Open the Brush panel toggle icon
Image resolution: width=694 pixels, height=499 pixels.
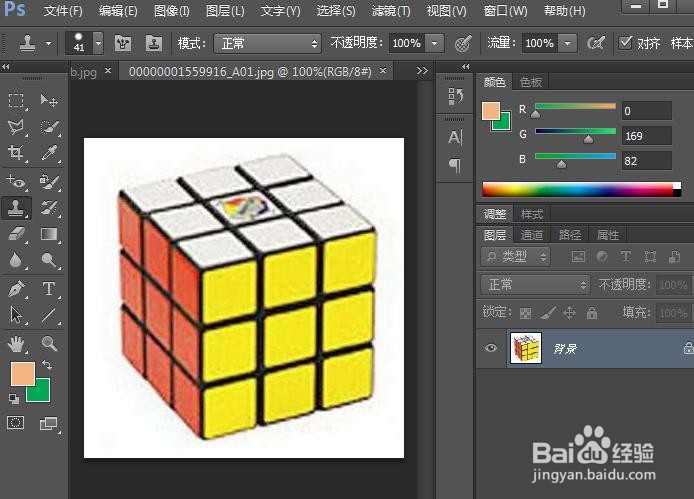tap(123, 43)
